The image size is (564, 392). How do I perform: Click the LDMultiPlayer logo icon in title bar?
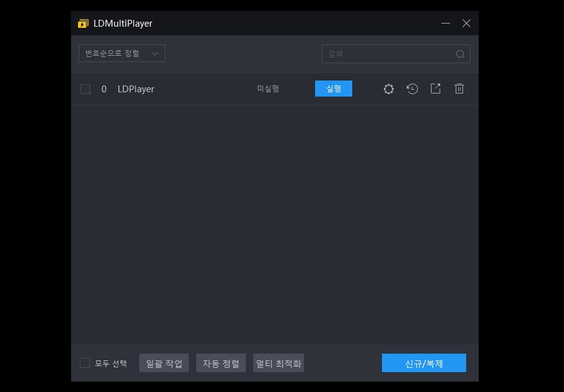tap(83, 24)
